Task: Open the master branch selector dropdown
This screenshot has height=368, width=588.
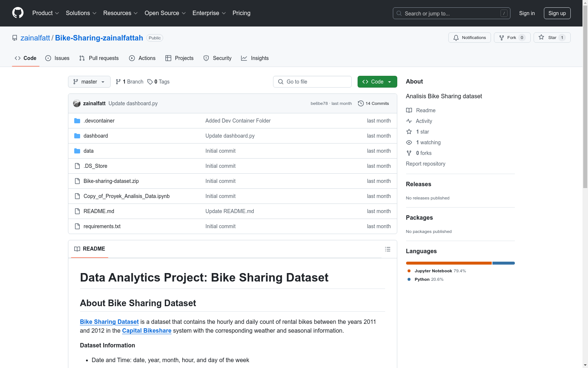Action: click(89, 82)
